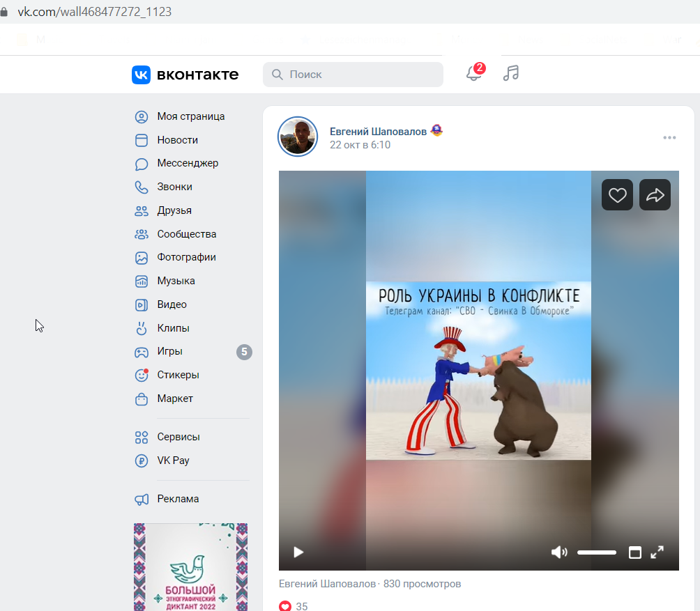The image size is (700, 611).
Task: Share the video with arrow overlay button
Action: 655,195
